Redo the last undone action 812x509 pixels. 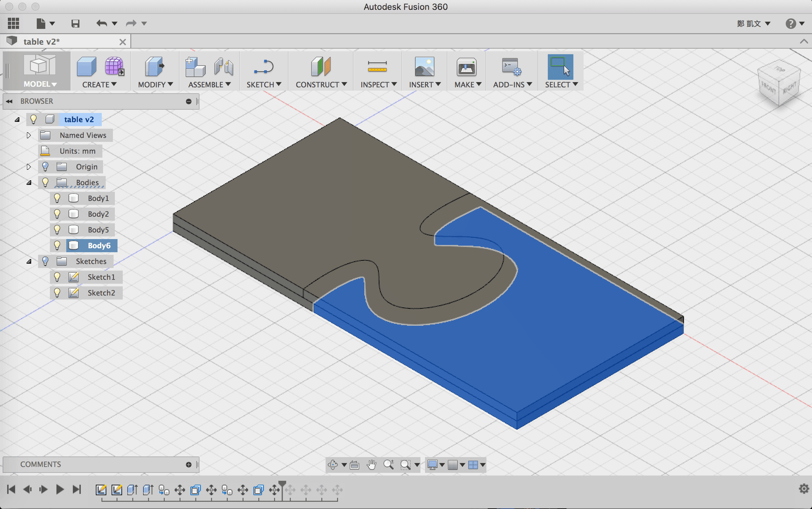131,23
